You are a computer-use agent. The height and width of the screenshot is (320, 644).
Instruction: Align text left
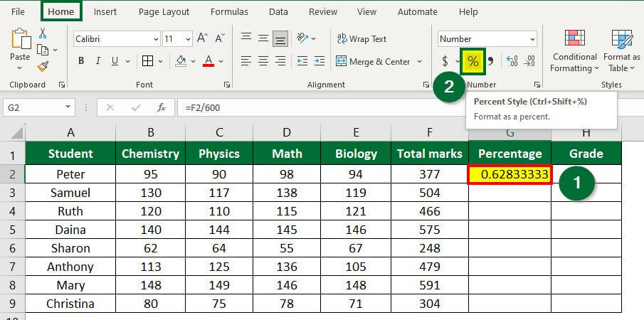(246, 61)
